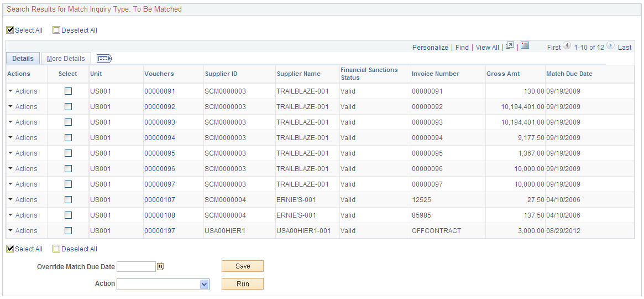Image resolution: width=644 pixels, height=299 pixels.
Task: Sort by Invoice Number column header
Action: click(436, 74)
